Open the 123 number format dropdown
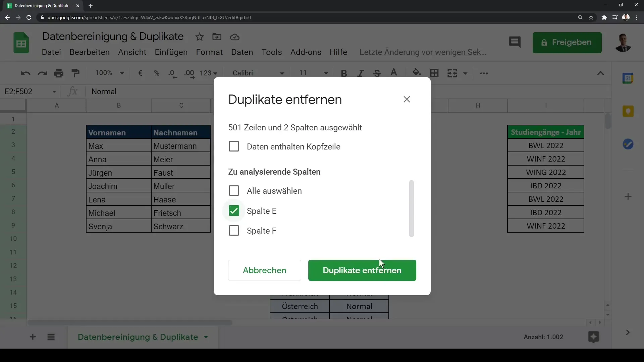Screen dimensions: 644x362 pos(208,73)
